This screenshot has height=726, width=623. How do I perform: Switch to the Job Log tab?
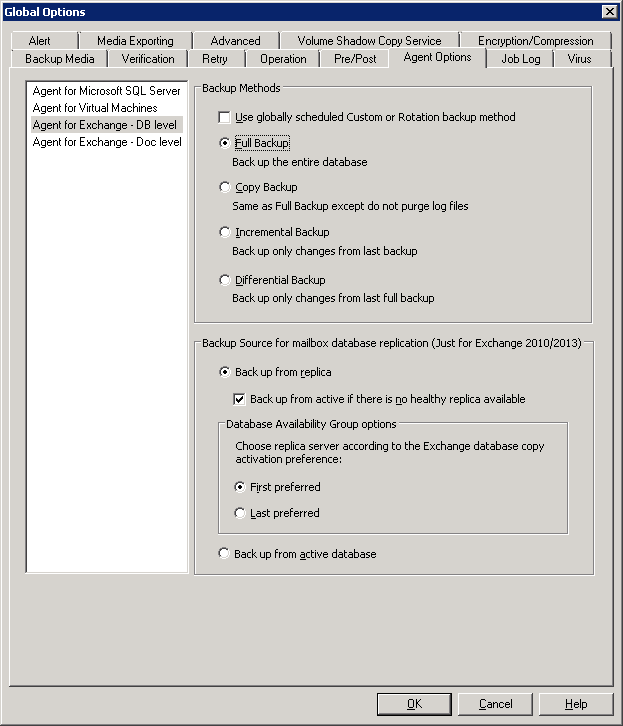[x=520, y=59]
